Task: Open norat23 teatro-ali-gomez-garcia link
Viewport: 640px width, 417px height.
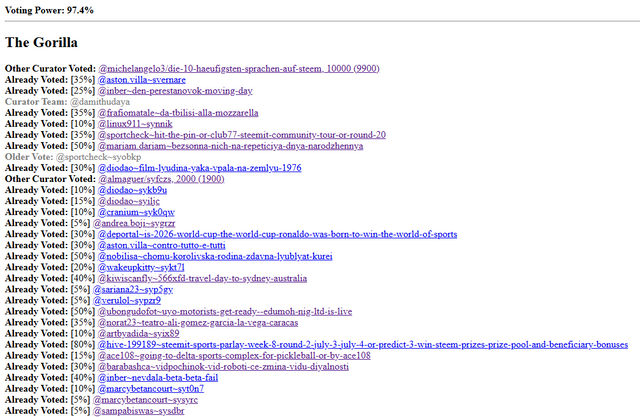Action: 198,322
